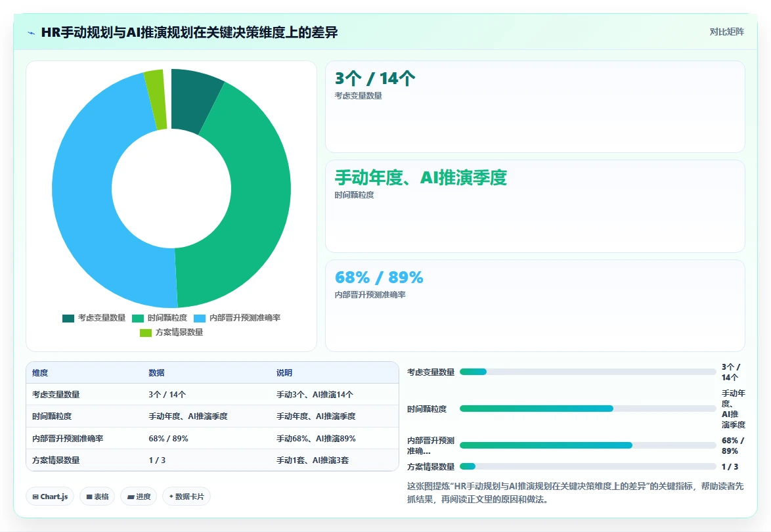Select 方案情景数量 cell in the table

56,460
